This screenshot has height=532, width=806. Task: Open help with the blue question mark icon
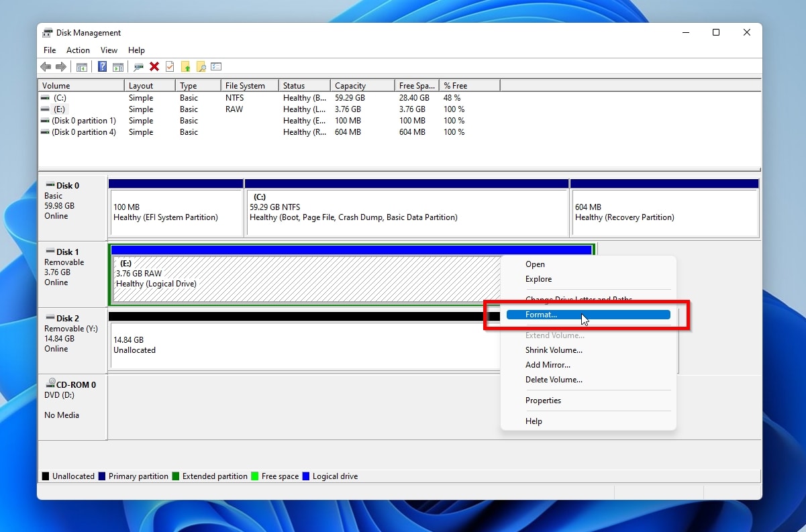[102, 66]
